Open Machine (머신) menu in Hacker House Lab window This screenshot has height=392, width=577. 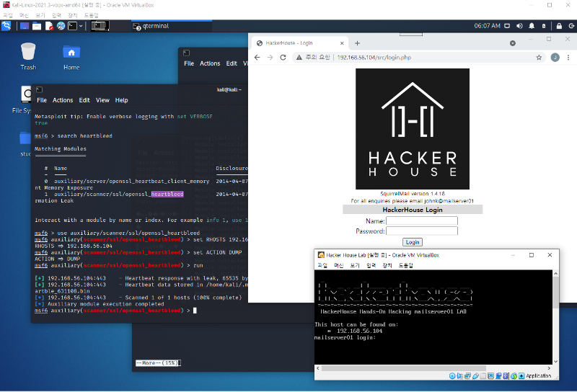click(x=339, y=265)
